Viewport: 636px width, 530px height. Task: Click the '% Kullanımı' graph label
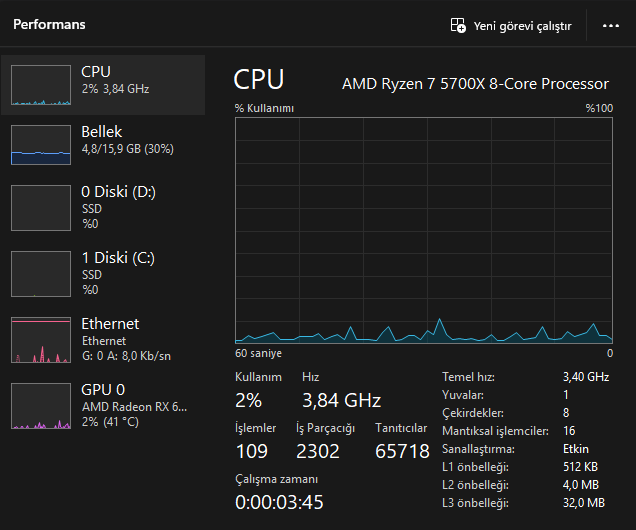point(264,108)
